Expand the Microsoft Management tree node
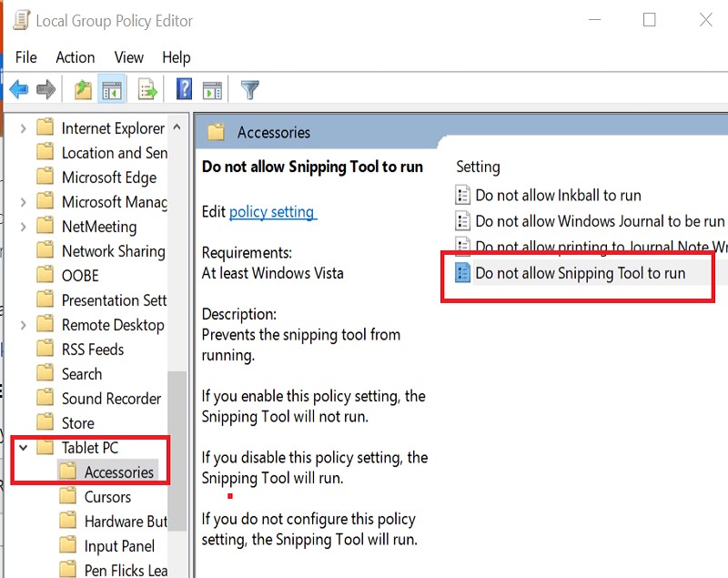The image size is (728, 578). (x=23, y=202)
